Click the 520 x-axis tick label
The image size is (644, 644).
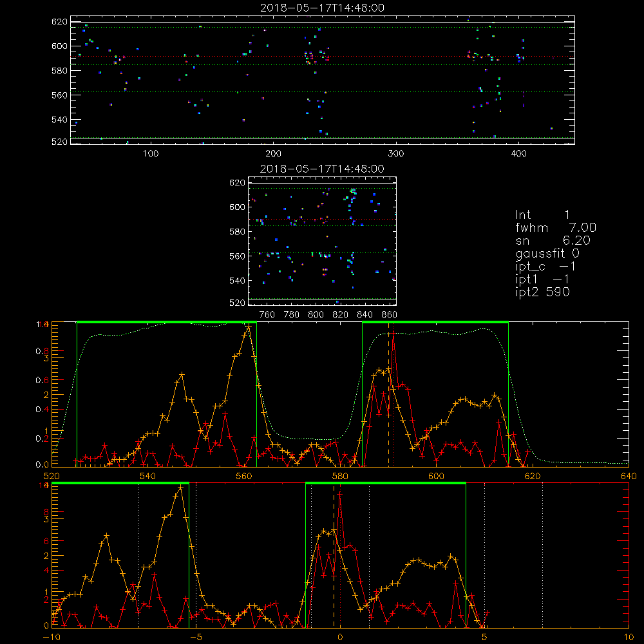point(52,476)
